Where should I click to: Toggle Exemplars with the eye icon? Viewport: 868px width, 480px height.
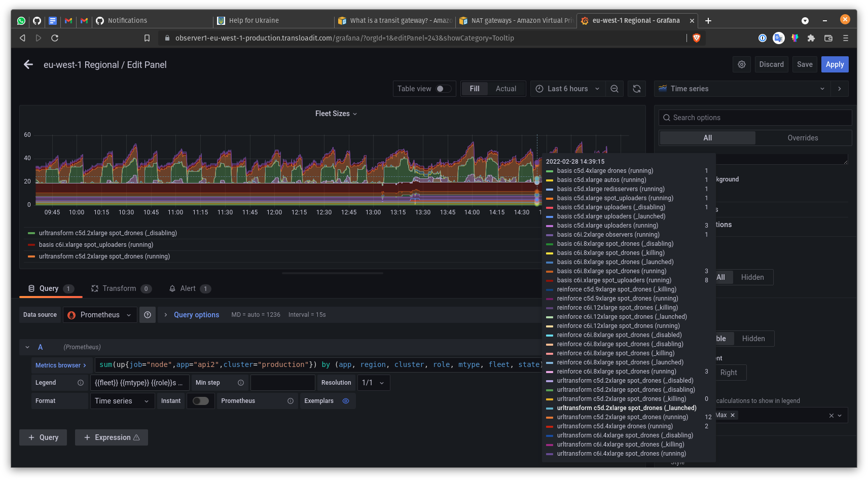point(346,401)
